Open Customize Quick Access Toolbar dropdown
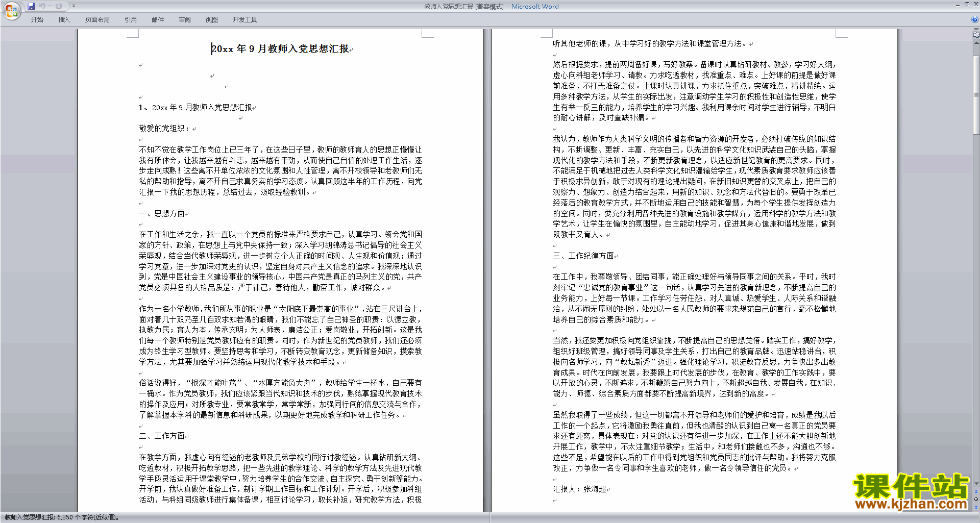Screen dimensions: 980x523 [74, 6]
